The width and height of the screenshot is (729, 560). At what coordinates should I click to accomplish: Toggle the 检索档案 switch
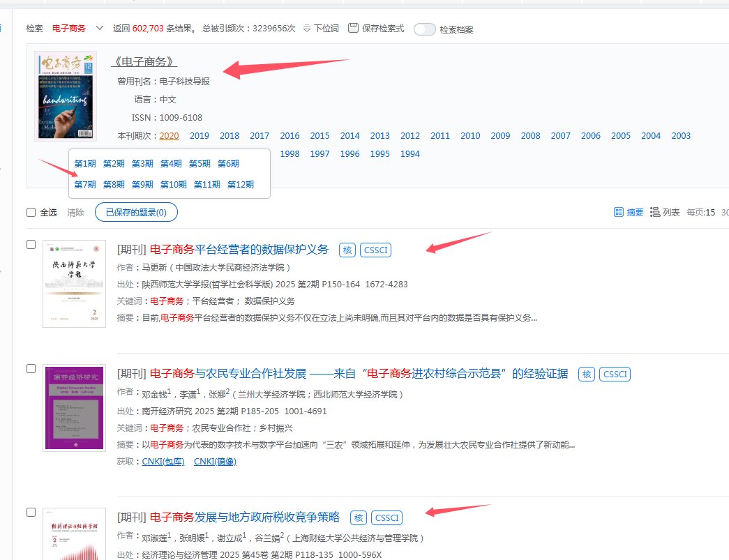pos(424,29)
